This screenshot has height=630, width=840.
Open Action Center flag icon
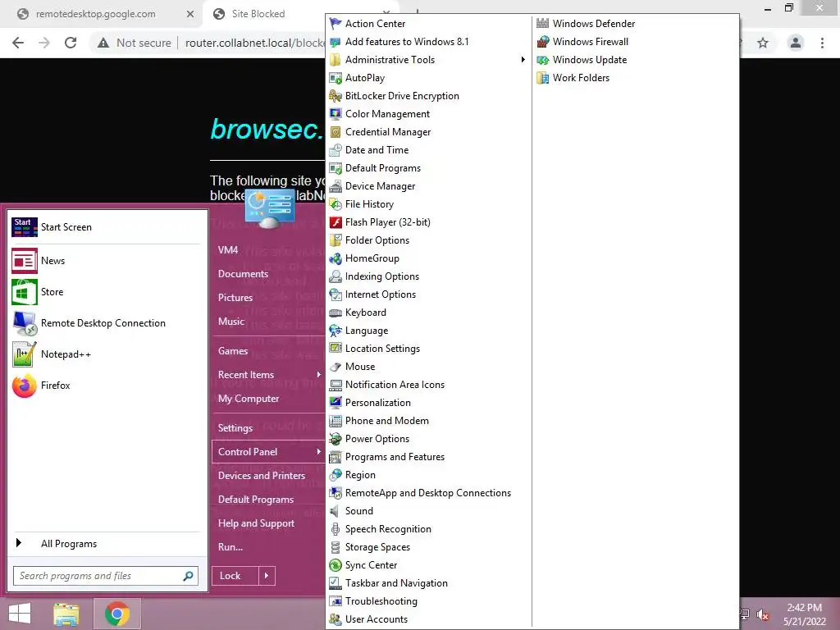(x=336, y=24)
